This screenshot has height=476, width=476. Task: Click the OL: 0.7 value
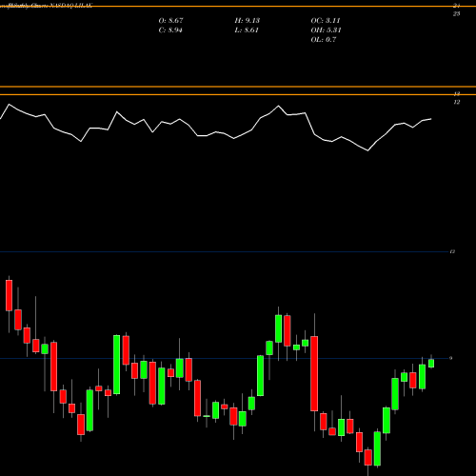click(x=324, y=40)
